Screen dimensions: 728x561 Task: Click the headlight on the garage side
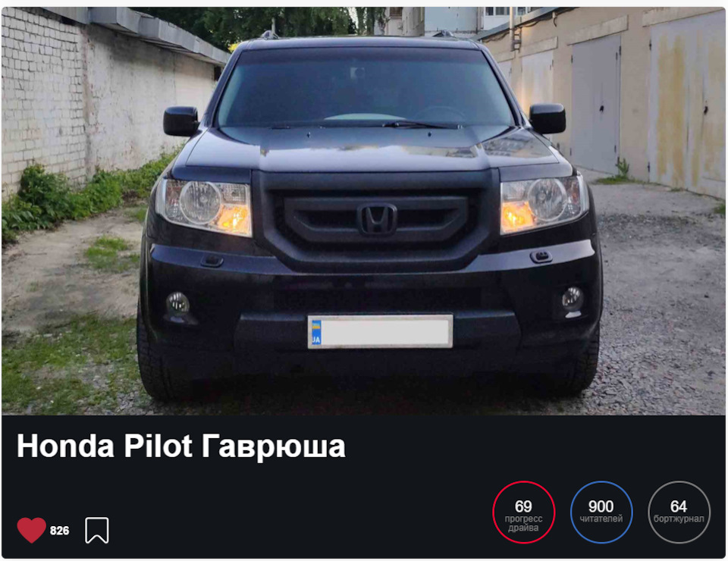click(543, 204)
